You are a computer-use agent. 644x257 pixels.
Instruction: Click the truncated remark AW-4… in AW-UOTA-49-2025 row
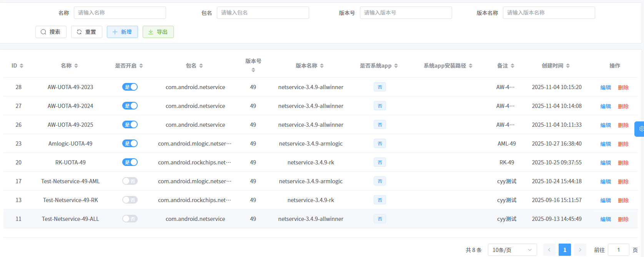(x=505, y=125)
